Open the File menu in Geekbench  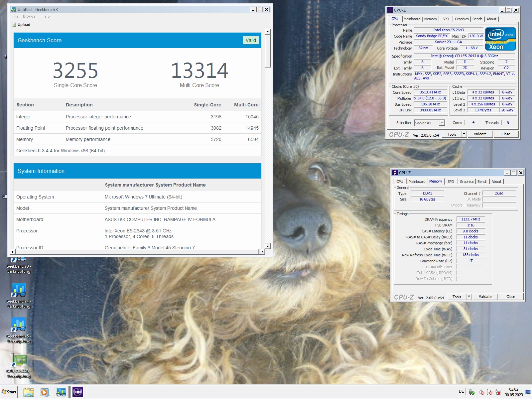pyautogui.click(x=15, y=16)
